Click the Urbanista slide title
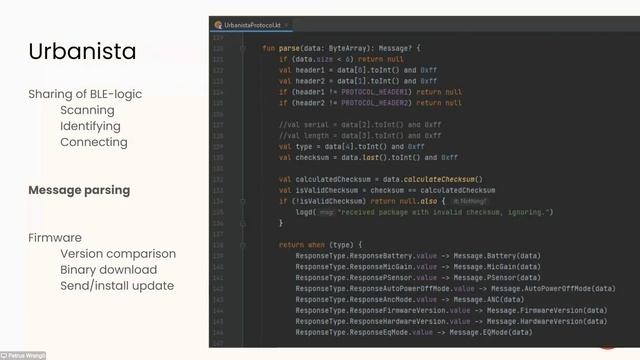 82,51
